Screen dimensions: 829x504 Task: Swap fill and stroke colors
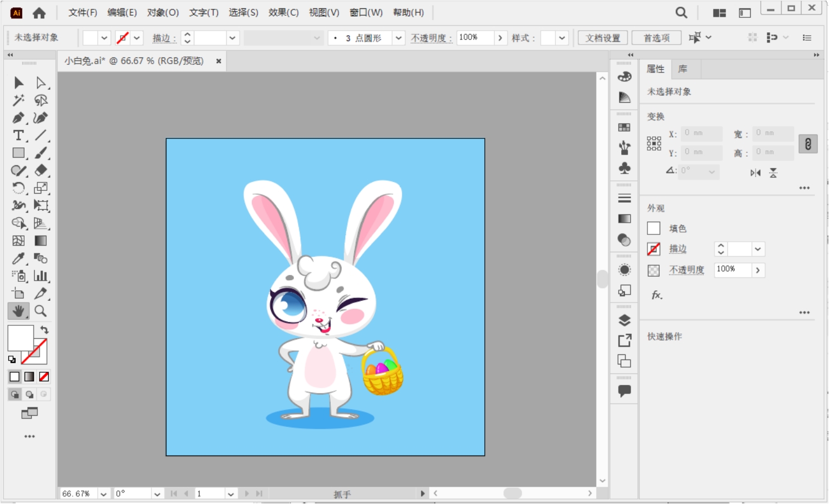(45, 330)
